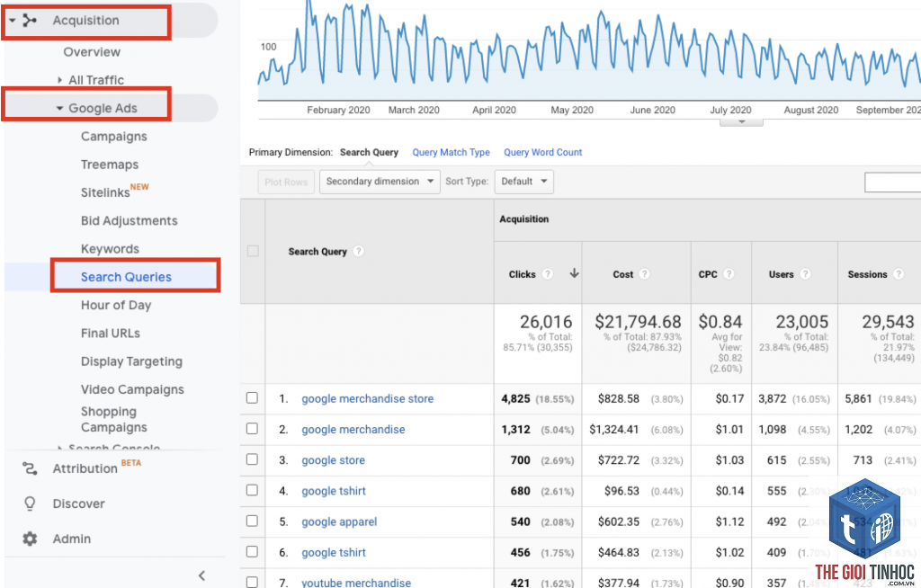
Task: Click the Clicks sort descending arrow
Action: pos(574,273)
